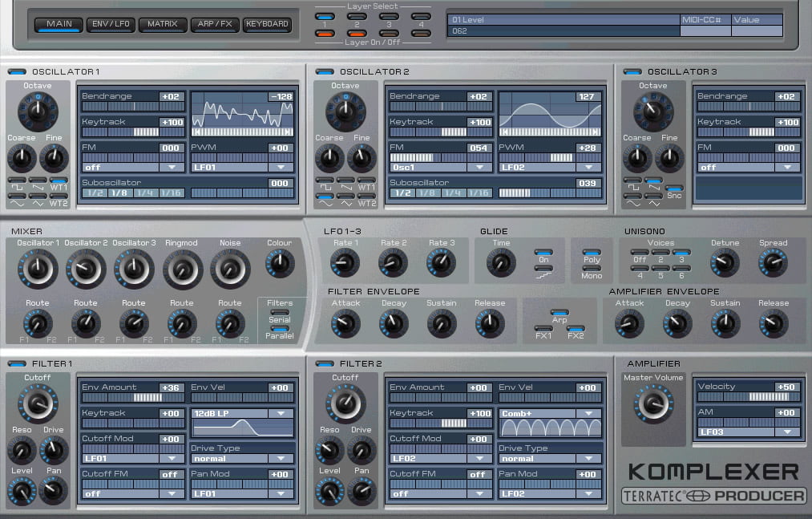Click the Oscillator 1 Octave knob
Image resolution: width=812 pixels, height=519 pixels.
pyautogui.click(x=38, y=112)
